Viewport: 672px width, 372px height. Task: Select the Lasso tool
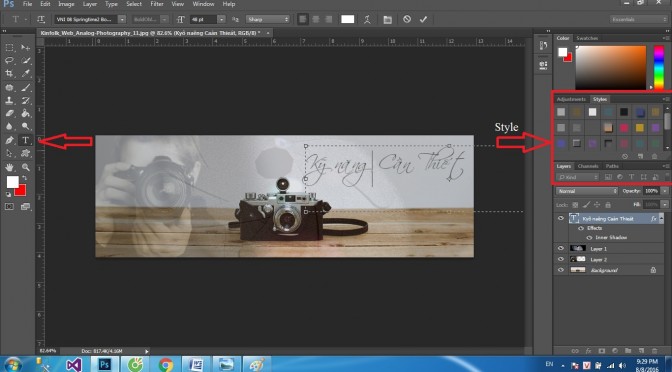pyautogui.click(x=9, y=60)
